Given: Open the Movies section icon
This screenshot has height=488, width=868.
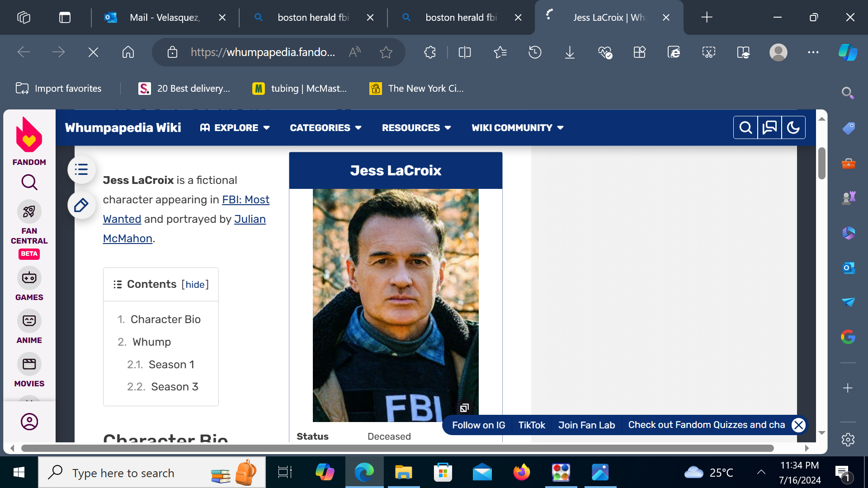Looking at the screenshot, I should point(29,364).
